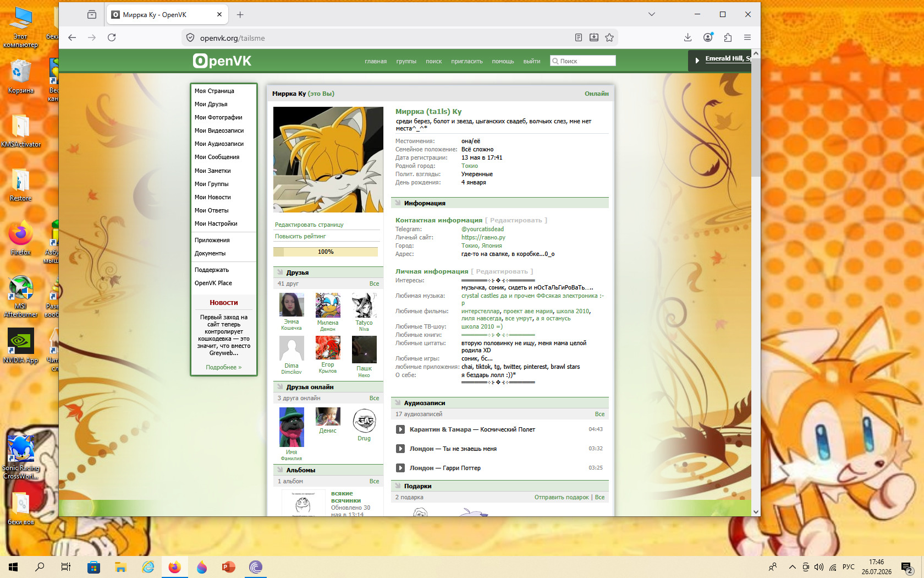
Task: List all tabs using the chevron button
Action: 652,14
